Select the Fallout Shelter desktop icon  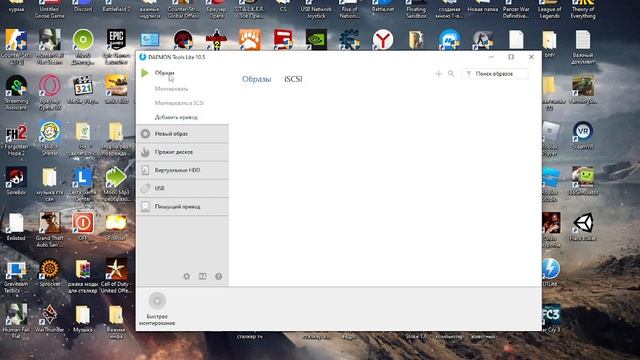click(x=50, y=138)
